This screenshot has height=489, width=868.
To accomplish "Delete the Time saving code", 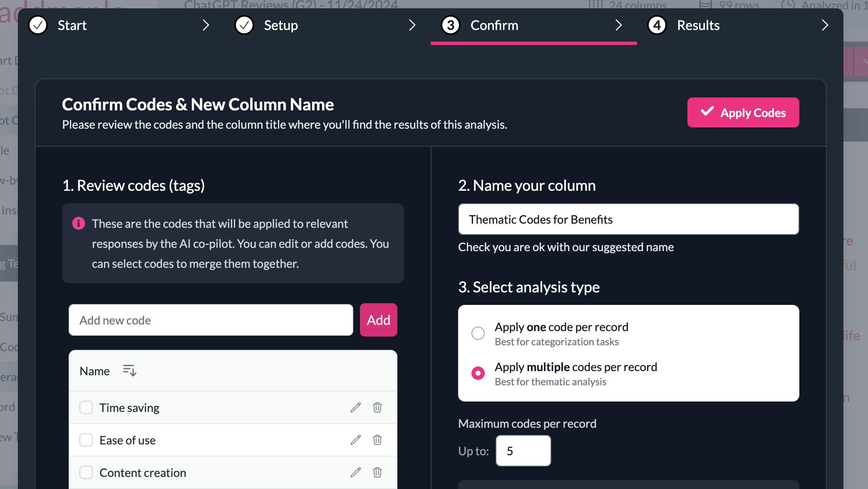I will (377, 407).
